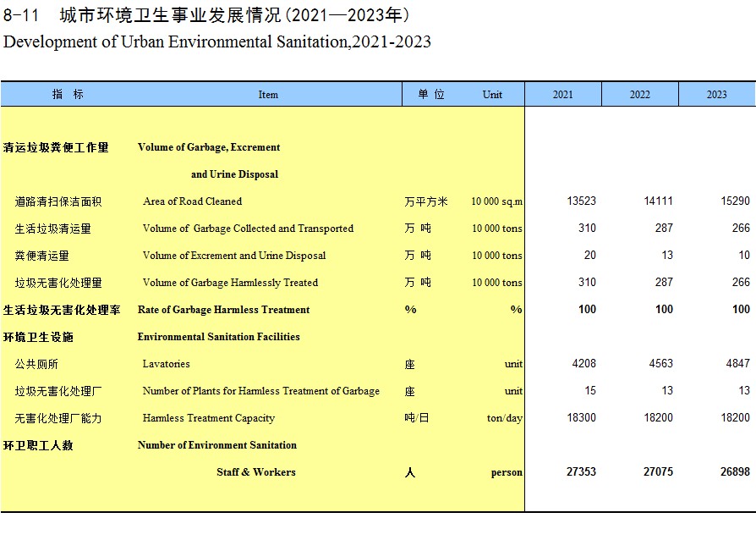The image size is (756, 540).
Task: Click the Chinese label '粪便清运量'
Action: 42,256
